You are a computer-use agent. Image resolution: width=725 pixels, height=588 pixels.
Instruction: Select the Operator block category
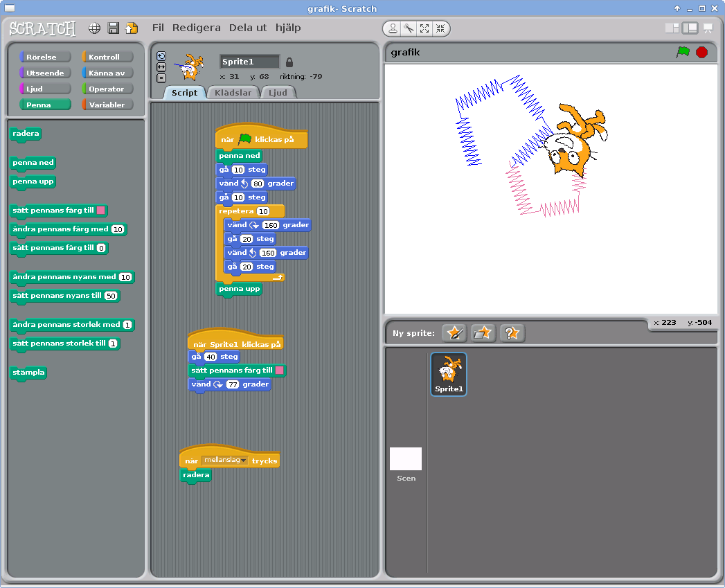(x=107, y=89)
